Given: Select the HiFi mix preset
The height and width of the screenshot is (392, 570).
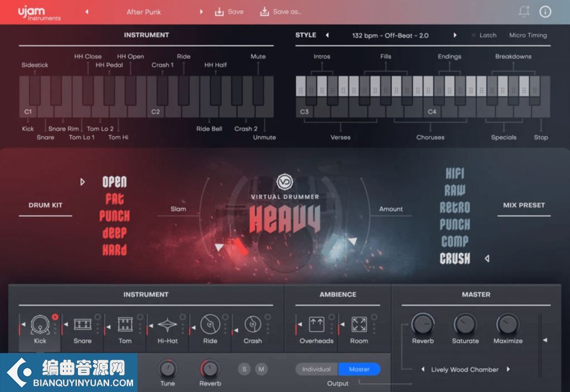Looking at the screenshot, I should (455, 173).
